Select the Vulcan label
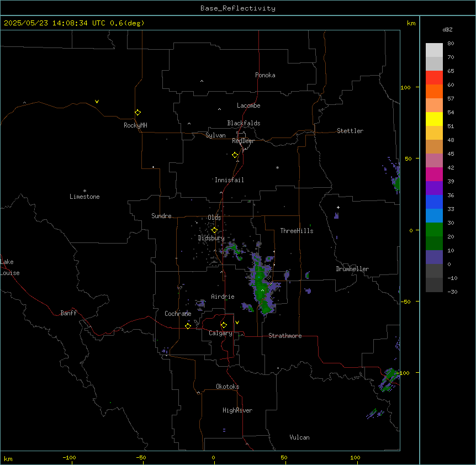The height and width of the screenshot is (465, 476). (299, 437)
